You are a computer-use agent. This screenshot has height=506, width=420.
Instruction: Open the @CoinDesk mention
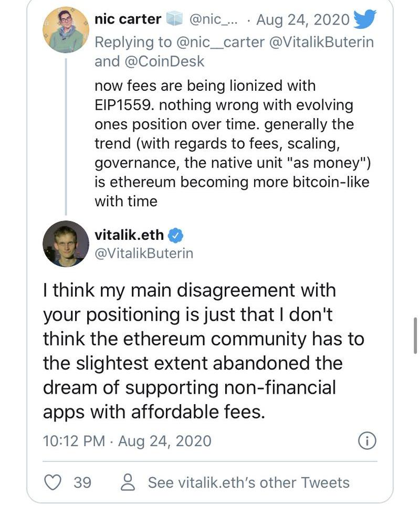coord(164,61)
